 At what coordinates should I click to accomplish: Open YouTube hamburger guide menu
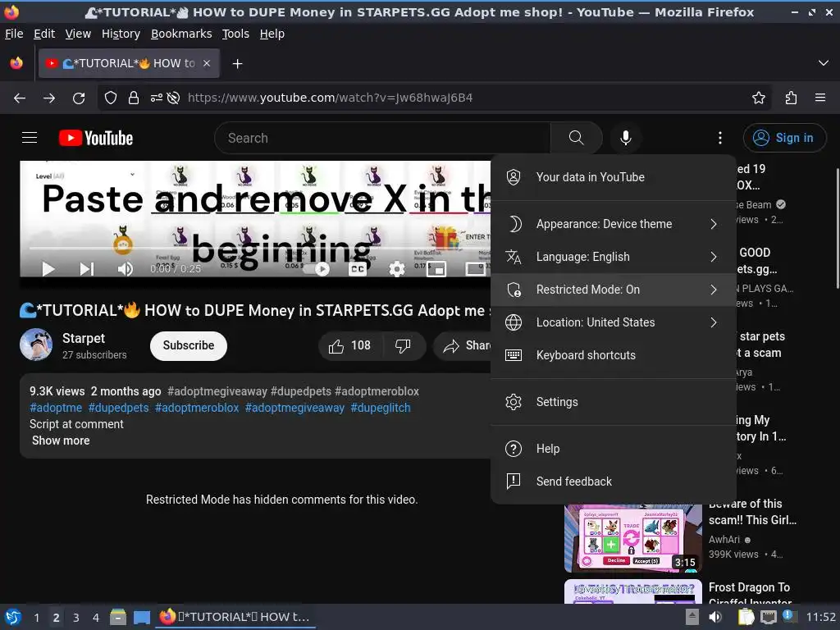click(x=30, y=138)
